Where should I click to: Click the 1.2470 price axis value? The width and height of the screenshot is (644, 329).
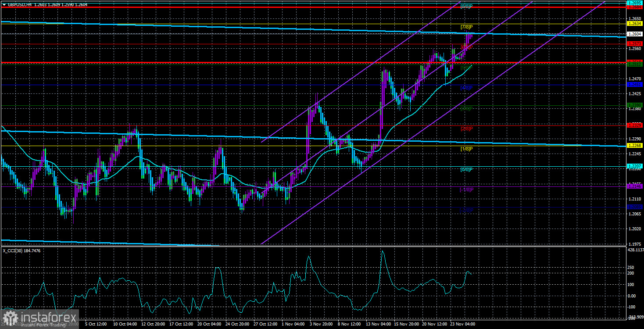point(634,79)
